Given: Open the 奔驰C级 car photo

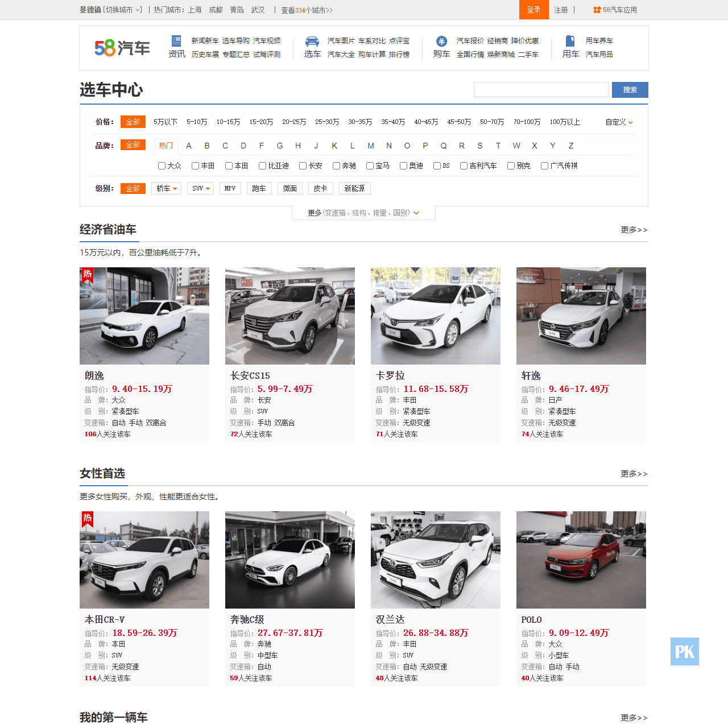Looking at the screenshot, I should point(290,560).
